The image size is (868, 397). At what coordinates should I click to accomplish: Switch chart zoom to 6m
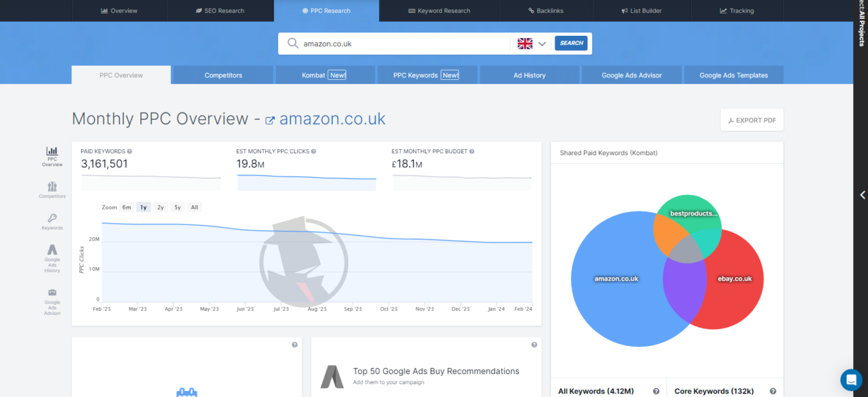(126, 207)
